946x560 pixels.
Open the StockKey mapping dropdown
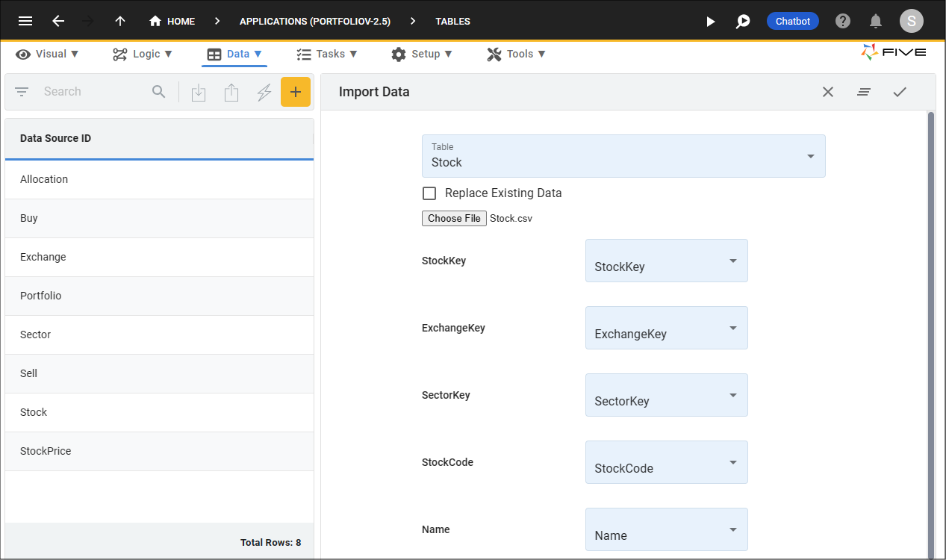coord(667,261)
